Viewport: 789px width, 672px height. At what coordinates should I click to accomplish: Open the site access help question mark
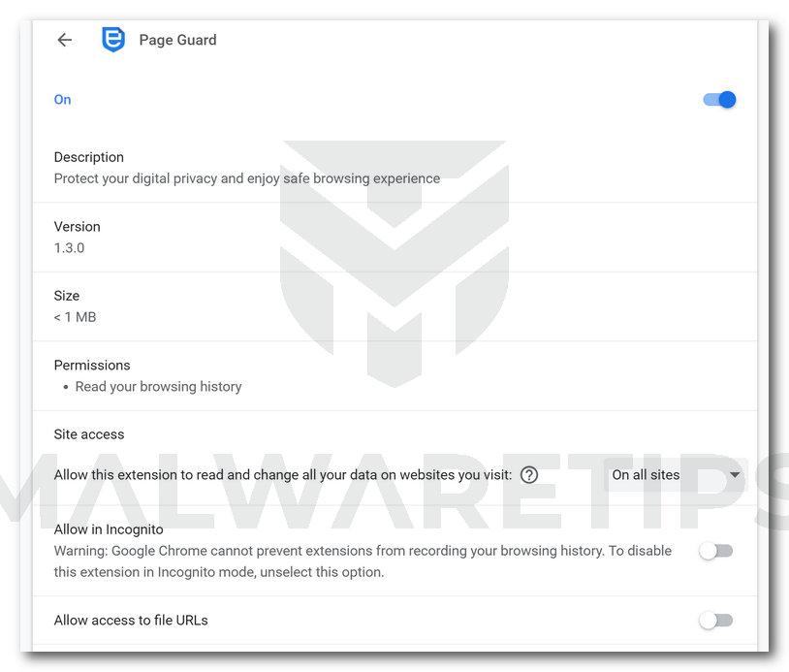click(529, 475)
